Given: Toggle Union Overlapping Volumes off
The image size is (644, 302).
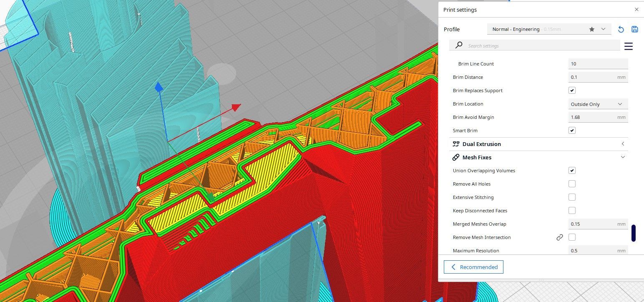Looking at the screenshot, I should pos(572,171).
